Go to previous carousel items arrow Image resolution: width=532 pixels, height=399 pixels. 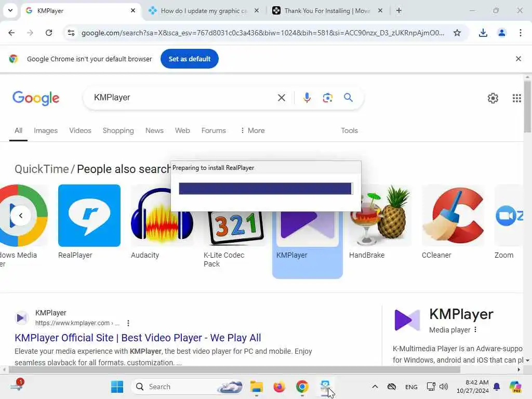point(21,216)
